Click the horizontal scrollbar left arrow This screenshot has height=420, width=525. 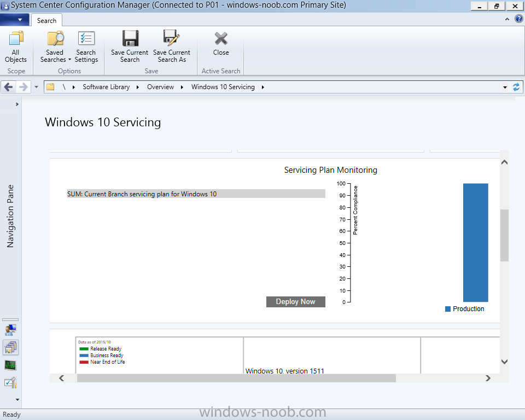click(62, 378)
